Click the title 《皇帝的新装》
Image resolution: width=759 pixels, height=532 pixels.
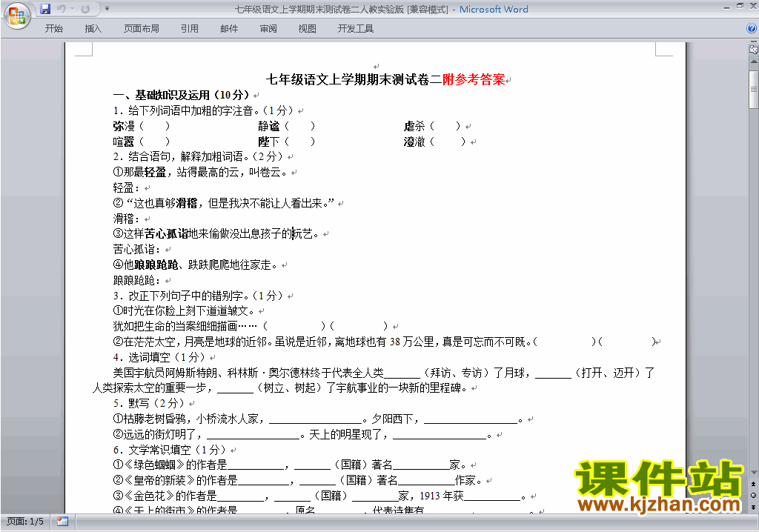coord(160,481)
